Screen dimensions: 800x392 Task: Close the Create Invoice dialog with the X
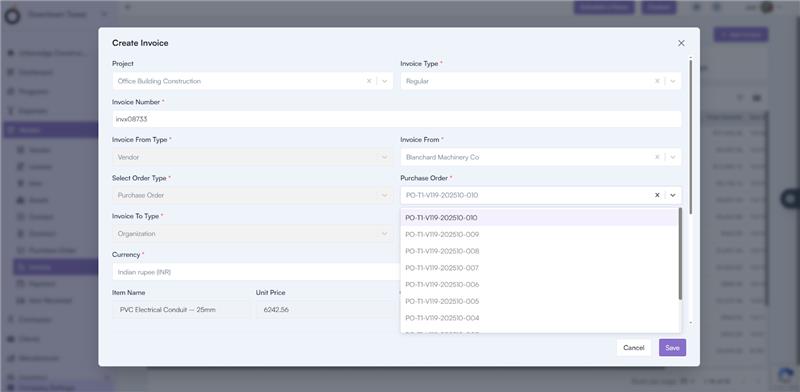pyautogui.click(x=681, y=43)
